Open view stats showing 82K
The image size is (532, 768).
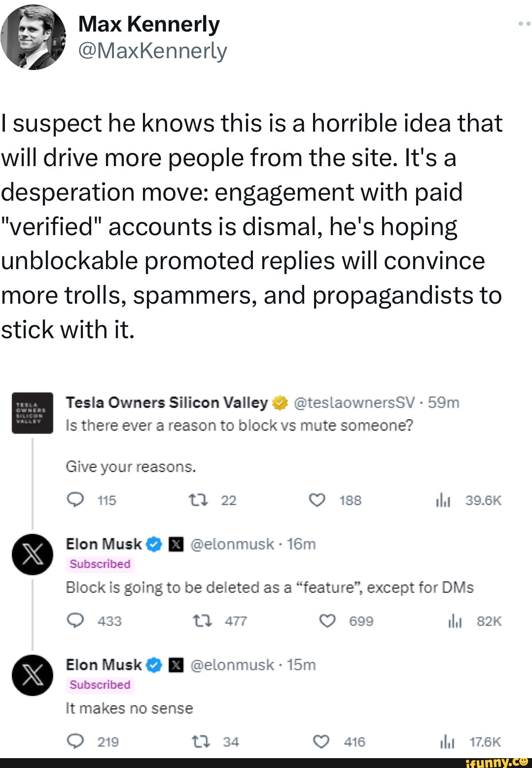(x=454, y=621)
